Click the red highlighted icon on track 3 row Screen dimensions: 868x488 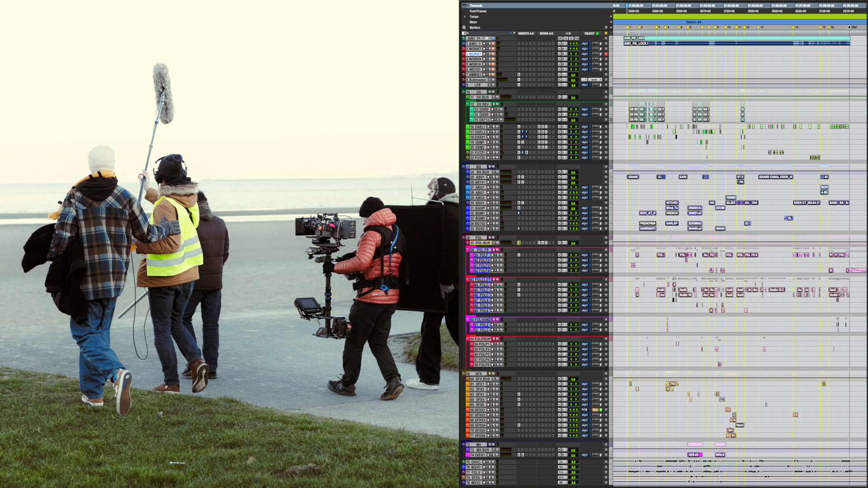pos(606,54)
